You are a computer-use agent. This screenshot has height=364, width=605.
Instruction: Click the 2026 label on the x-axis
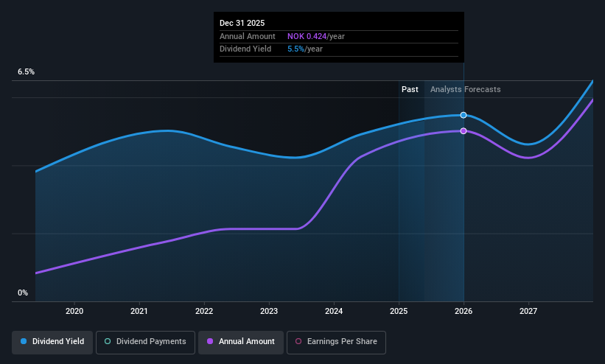pos(464,311)
